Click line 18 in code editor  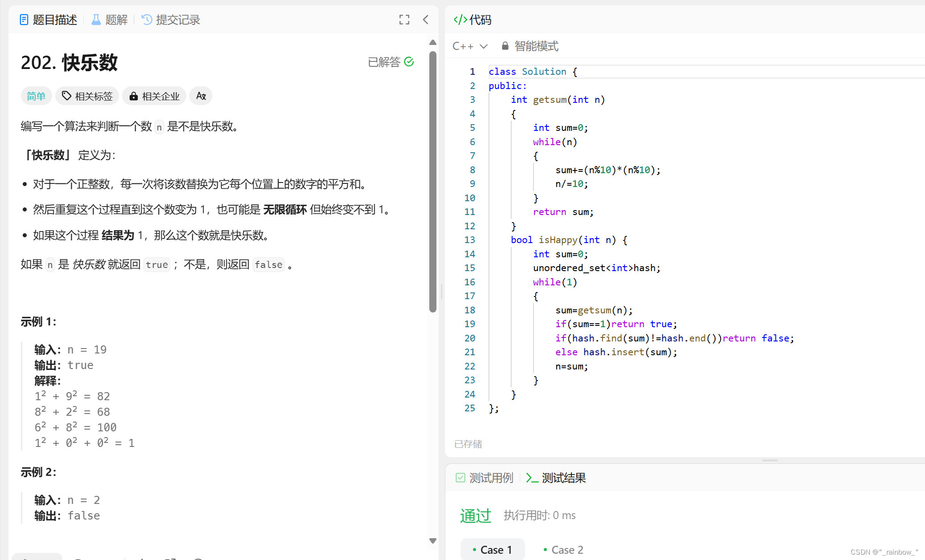(x=593, y=310)
